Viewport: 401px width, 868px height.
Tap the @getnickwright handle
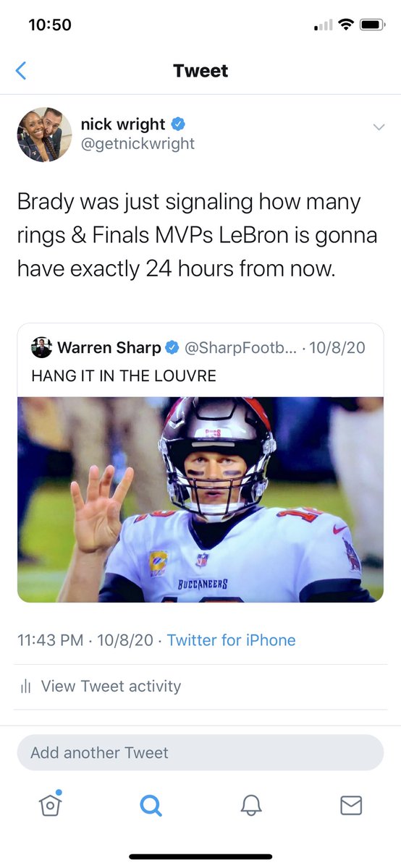[x=138, y=143]
